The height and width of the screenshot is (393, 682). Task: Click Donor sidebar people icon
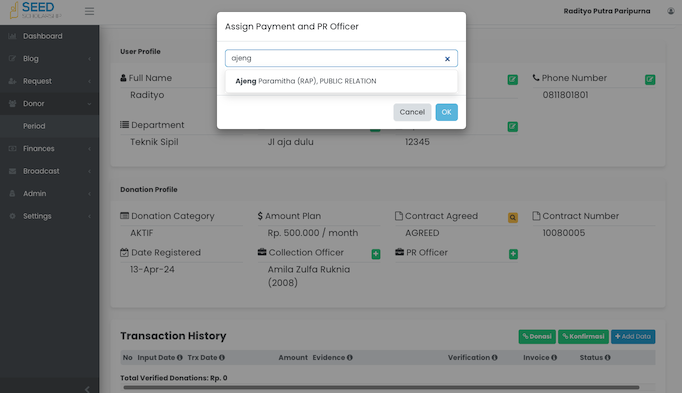[x=12, y=103]
